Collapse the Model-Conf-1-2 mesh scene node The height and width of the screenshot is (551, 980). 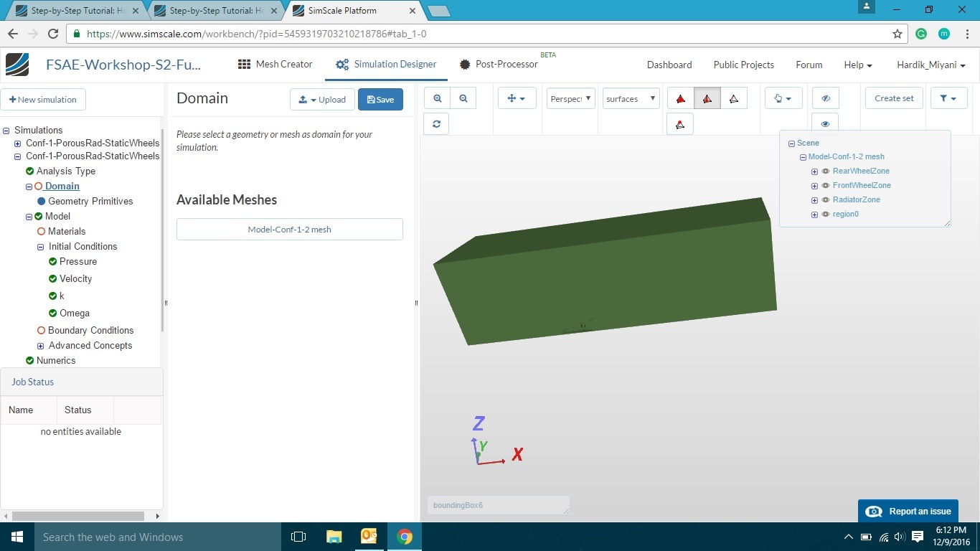(803, 157)
